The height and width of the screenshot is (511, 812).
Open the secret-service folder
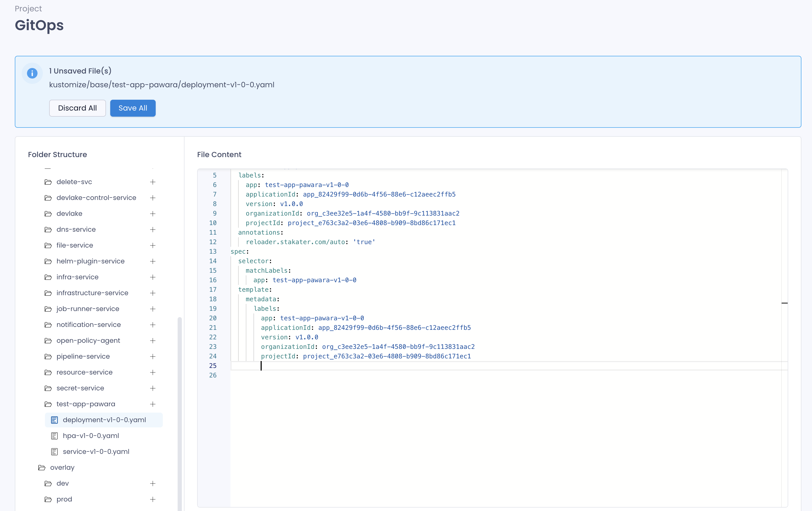pos(74,388)
